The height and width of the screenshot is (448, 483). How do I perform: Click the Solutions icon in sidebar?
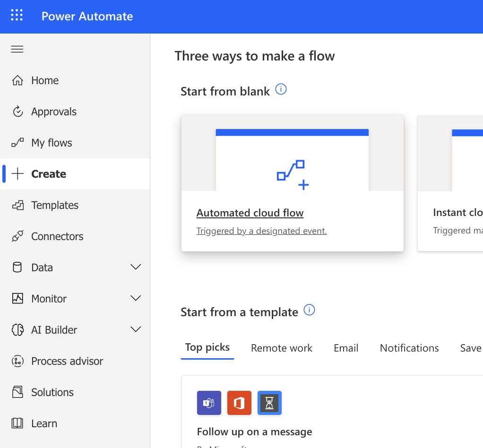click(17, 392)
